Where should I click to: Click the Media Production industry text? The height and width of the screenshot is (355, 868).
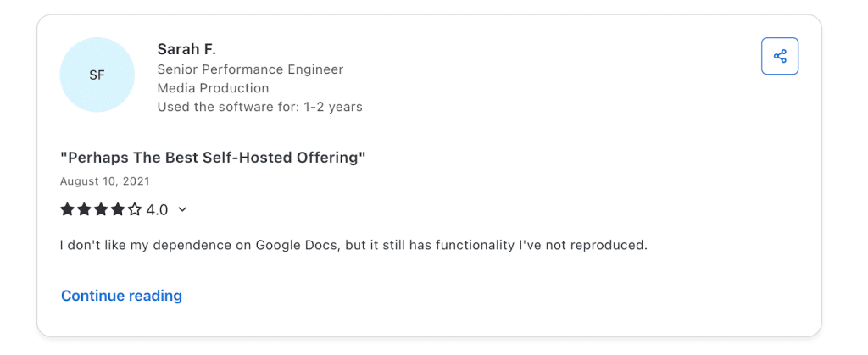[213, 88]
